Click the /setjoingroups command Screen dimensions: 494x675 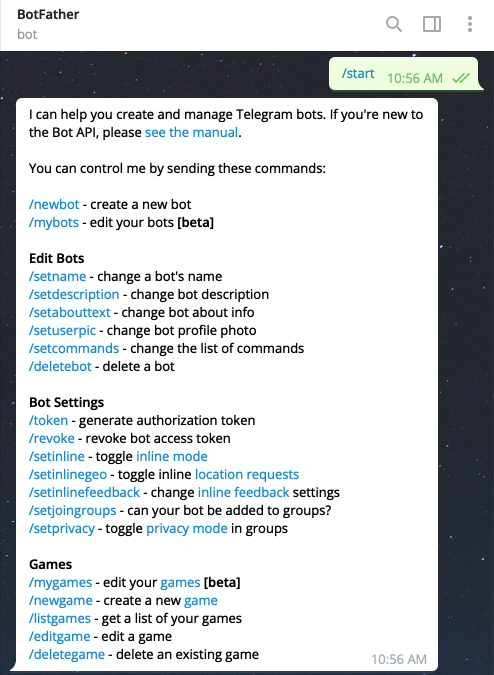click(73, 510)
